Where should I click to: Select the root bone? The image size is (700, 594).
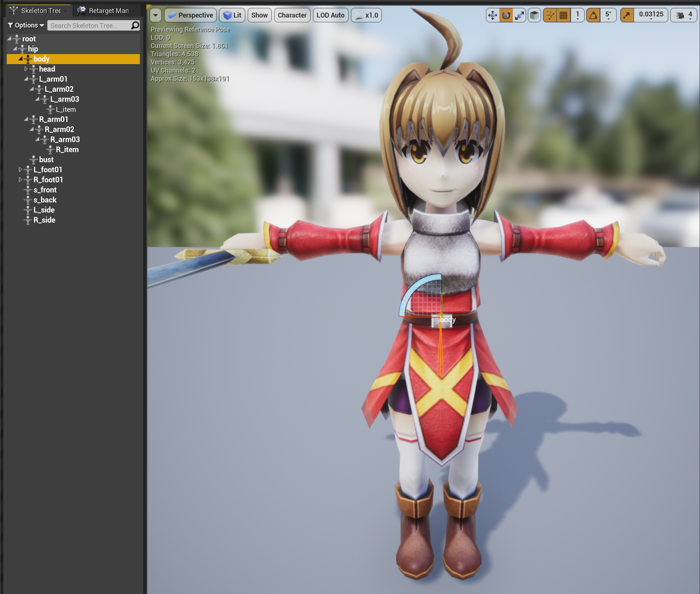29,39
